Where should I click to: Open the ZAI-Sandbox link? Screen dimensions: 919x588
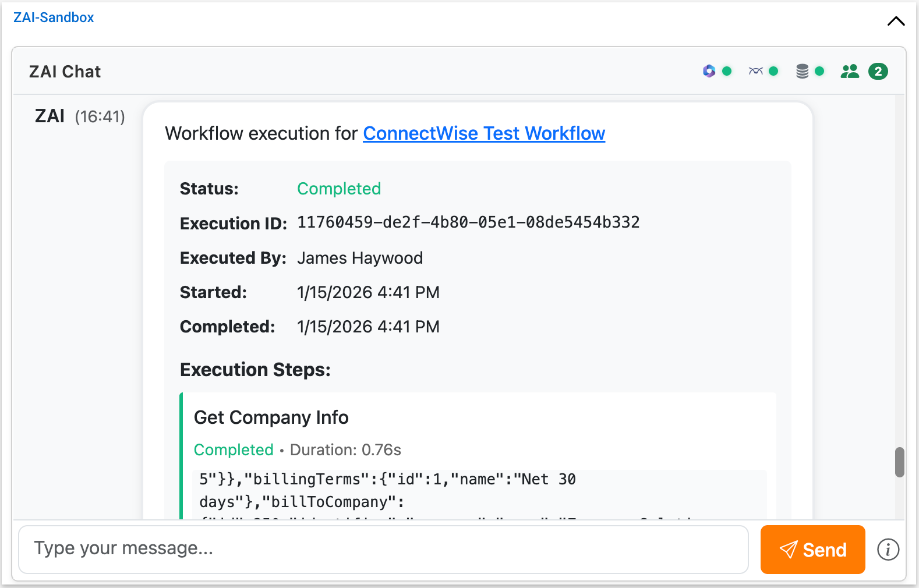[54, 17]
